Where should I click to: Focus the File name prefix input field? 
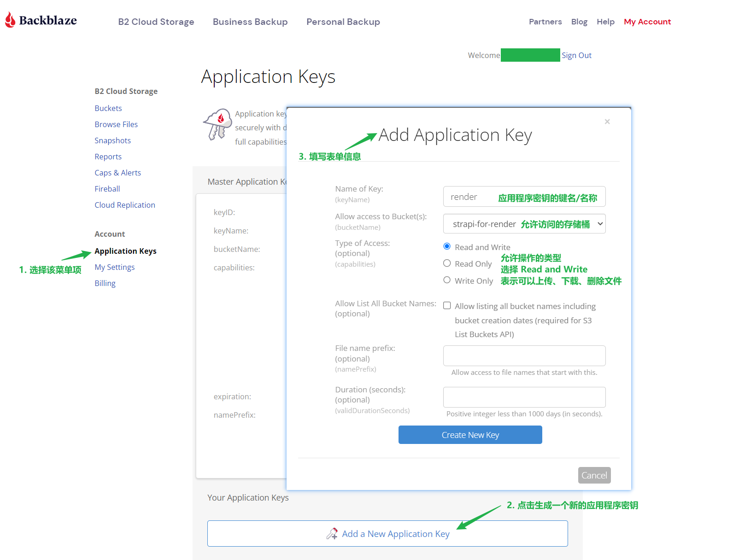(524, 356)
